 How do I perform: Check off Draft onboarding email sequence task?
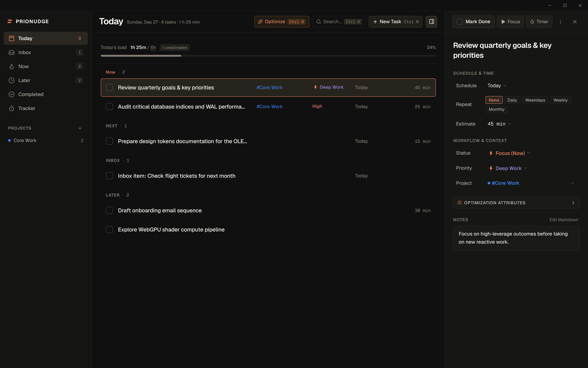click(x=109, y=210)
